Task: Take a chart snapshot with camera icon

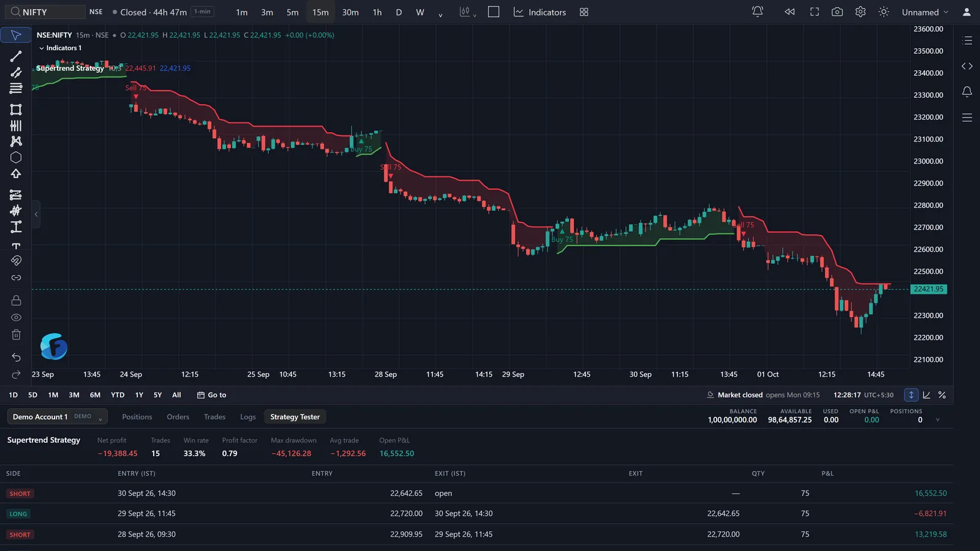Action: [837, 12]
